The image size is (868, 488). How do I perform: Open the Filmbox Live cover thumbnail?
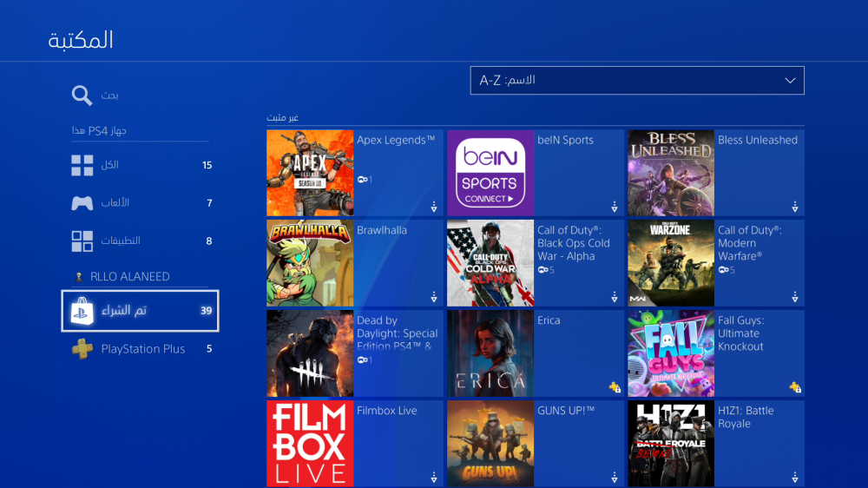(310, 444)
